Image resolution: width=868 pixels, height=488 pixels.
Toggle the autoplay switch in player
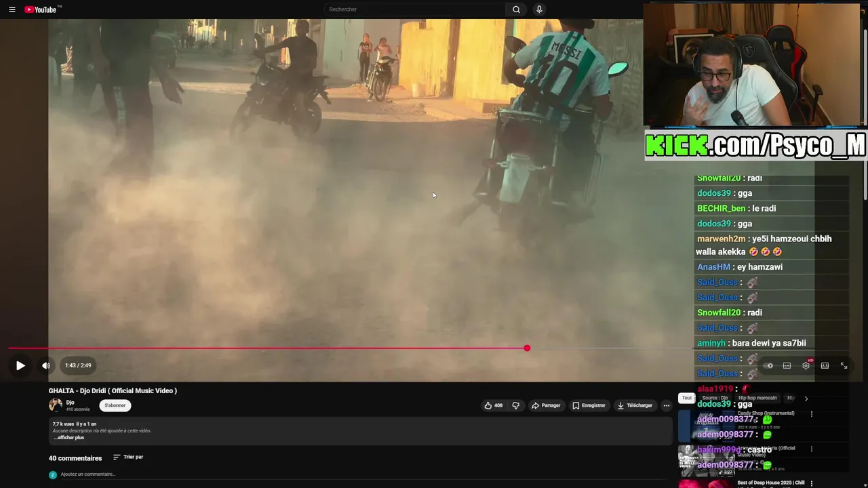[x=768, y=365]
